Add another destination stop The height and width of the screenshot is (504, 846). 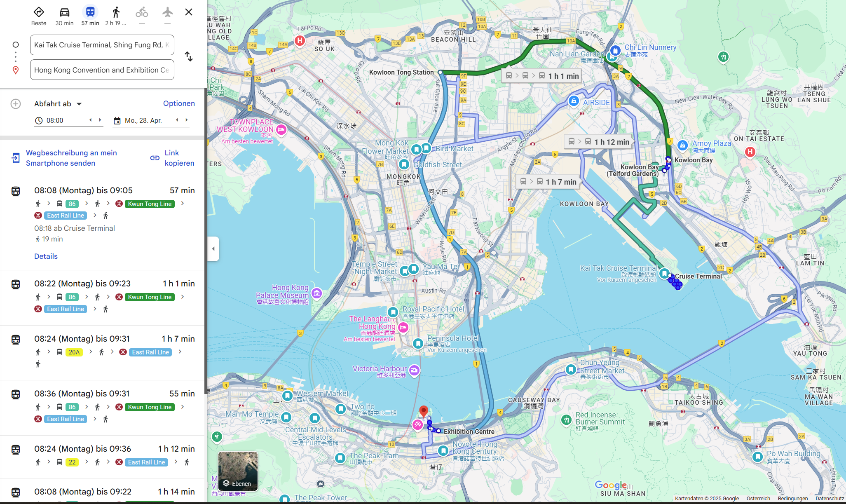coord(16,104)
